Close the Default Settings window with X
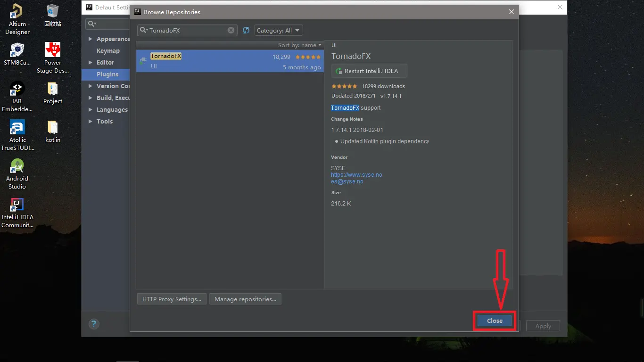644x362 pixels. click(560, 7)
